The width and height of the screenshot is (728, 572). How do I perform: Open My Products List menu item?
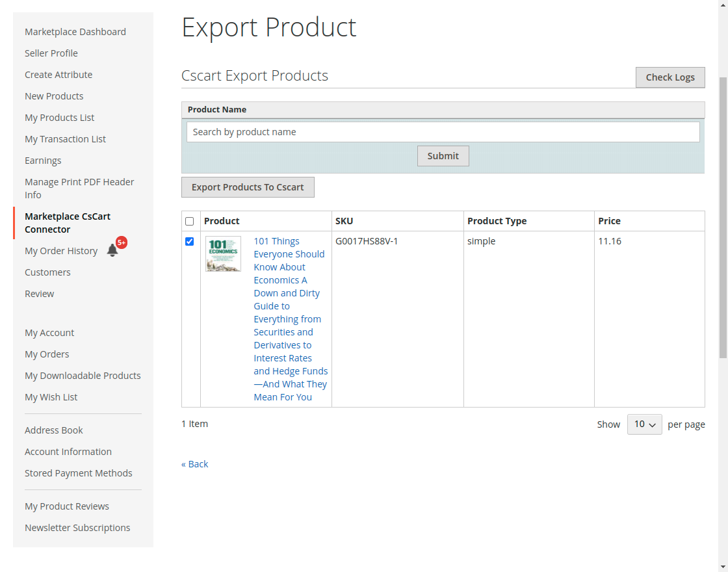point(60,118)
